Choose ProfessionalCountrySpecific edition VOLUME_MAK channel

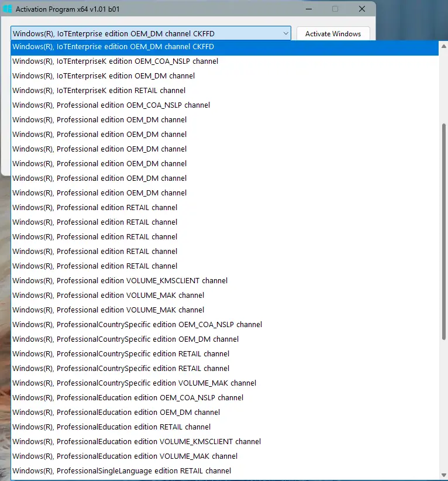(225, 383)
